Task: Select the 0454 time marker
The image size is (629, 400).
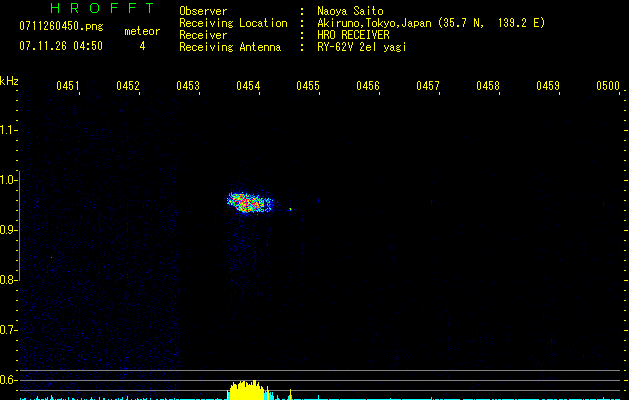Action: tap(248, 86)
